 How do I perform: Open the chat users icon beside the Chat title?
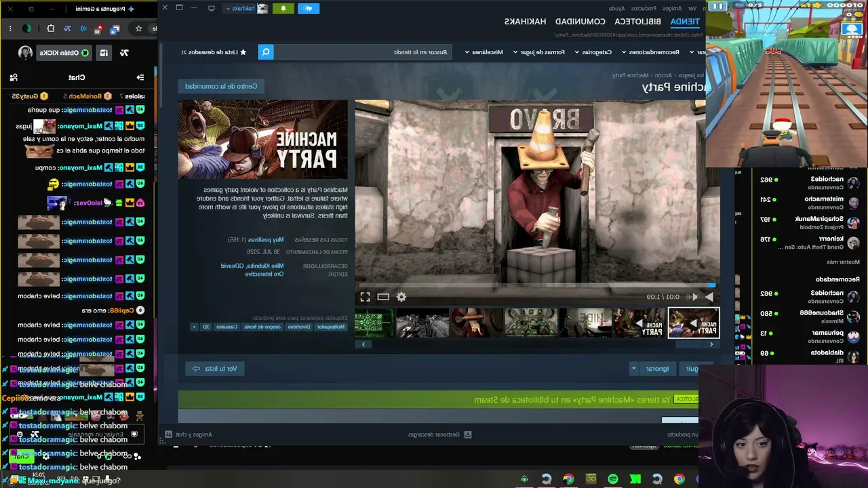(14, 77)
